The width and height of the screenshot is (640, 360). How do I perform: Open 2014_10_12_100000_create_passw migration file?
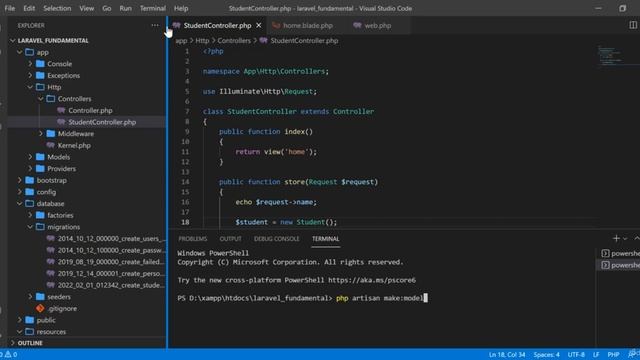coord(111,250)
